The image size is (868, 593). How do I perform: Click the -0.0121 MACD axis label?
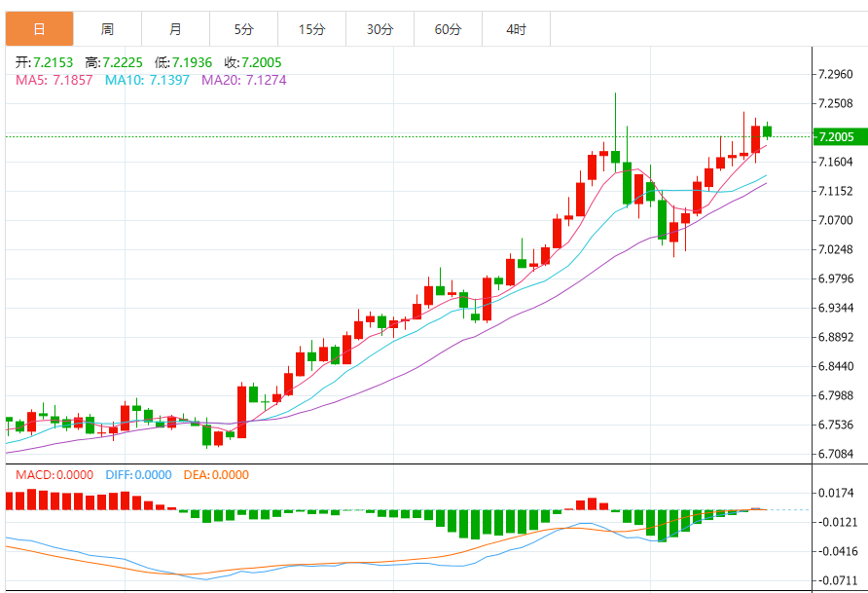point(838,522)
